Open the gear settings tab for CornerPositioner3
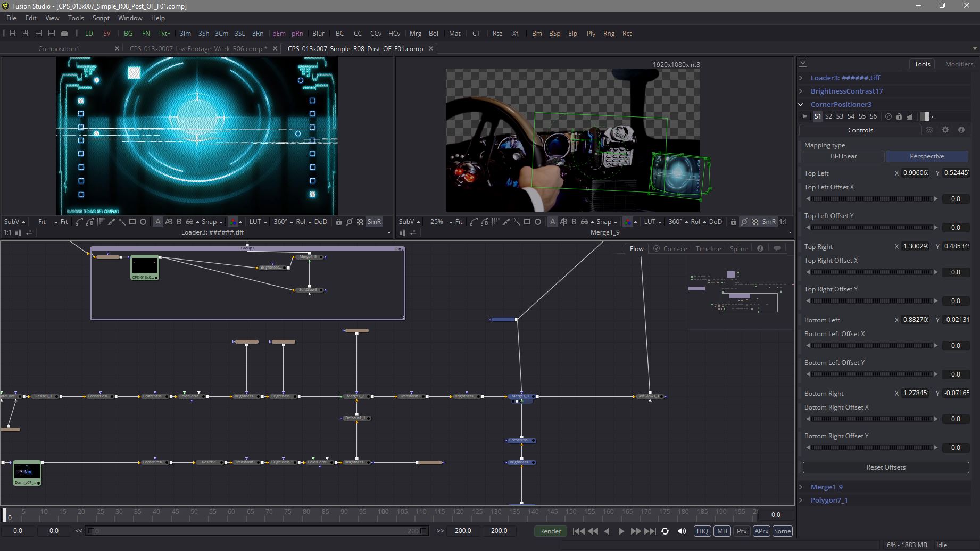This screenshot has height=551, width=980. 945,130
